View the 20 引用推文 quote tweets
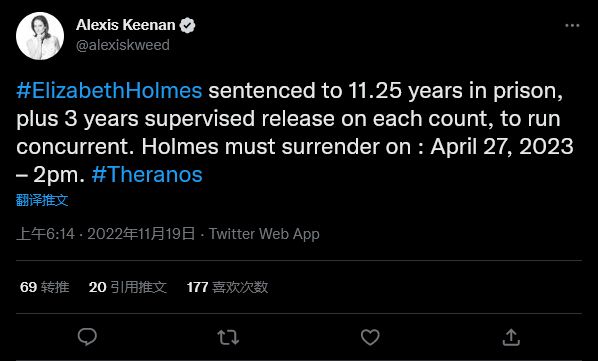598x361 pixels. (128, 287)
